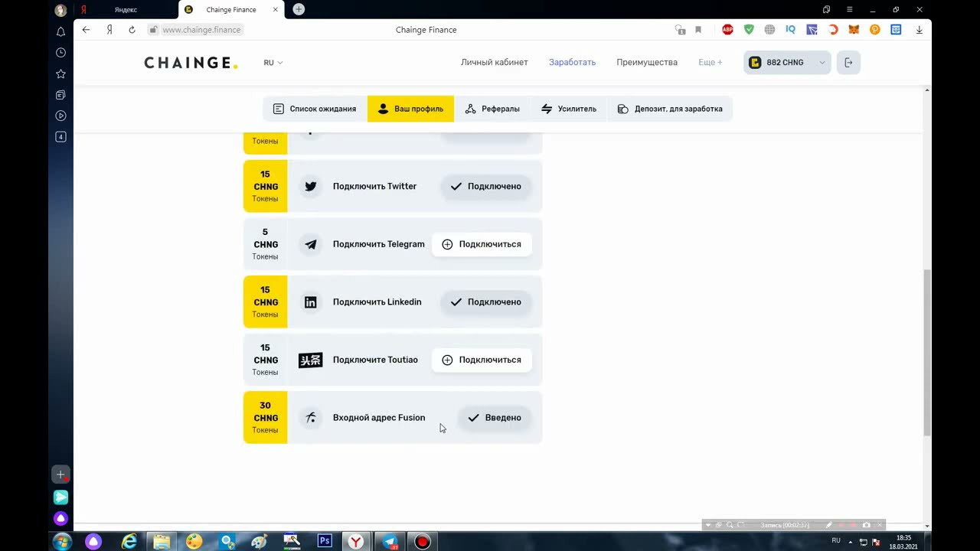
Task: Click the Toutiao logo icon
Action: click(x=310, y=360)
